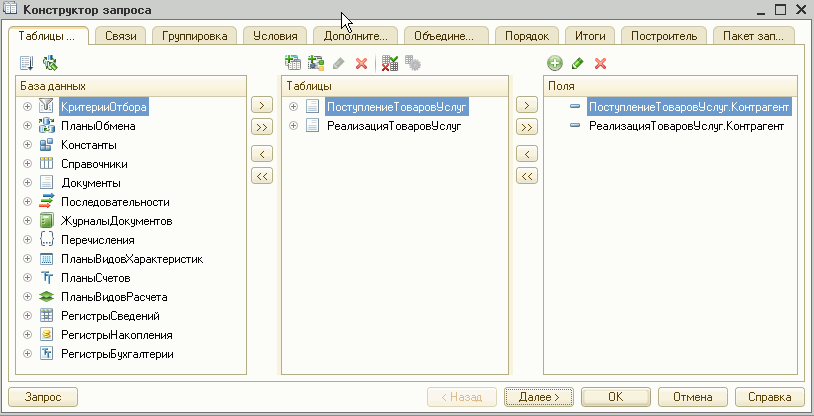
Task: Click the >> button between Таблицы and Поля
Action: tap(527, 127)
